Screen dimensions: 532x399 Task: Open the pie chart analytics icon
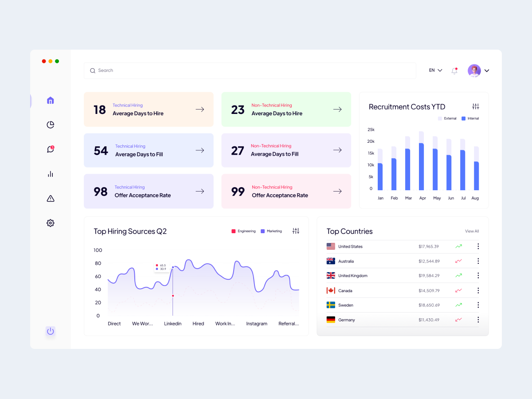tap(51, 125)
